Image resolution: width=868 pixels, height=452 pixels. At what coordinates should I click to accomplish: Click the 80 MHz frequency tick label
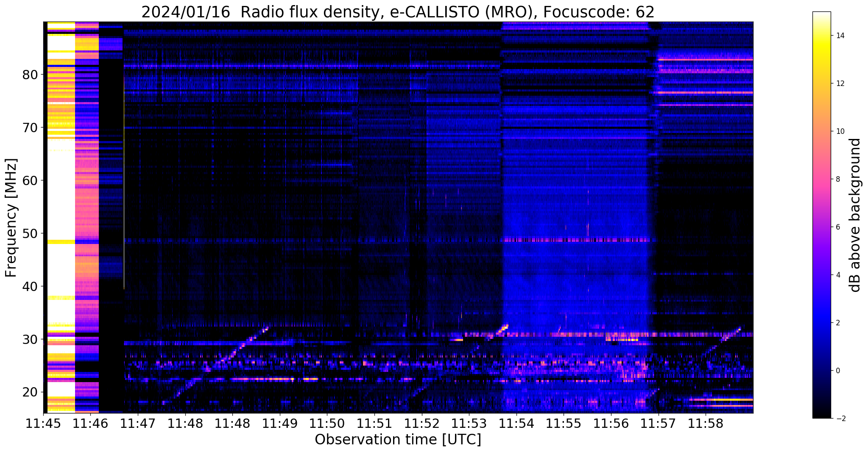click(x=30, y=75)
